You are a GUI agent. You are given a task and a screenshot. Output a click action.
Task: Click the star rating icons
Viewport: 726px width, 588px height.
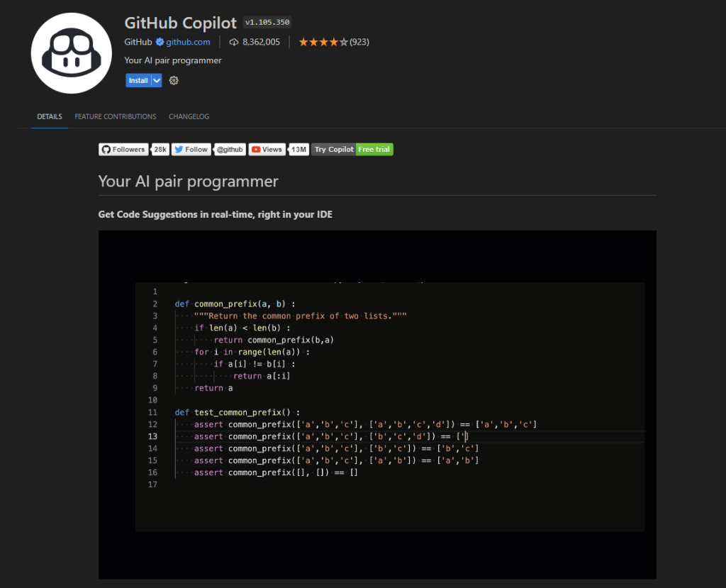323,42
